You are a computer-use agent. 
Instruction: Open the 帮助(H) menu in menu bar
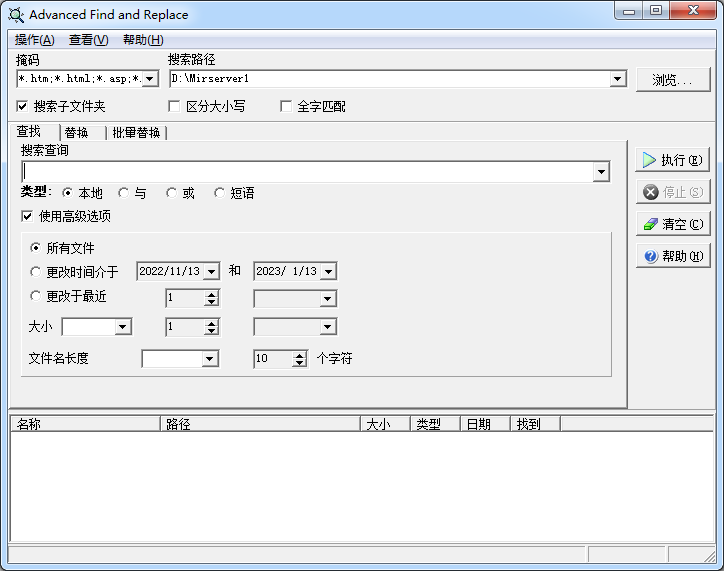tap(143, 40)
